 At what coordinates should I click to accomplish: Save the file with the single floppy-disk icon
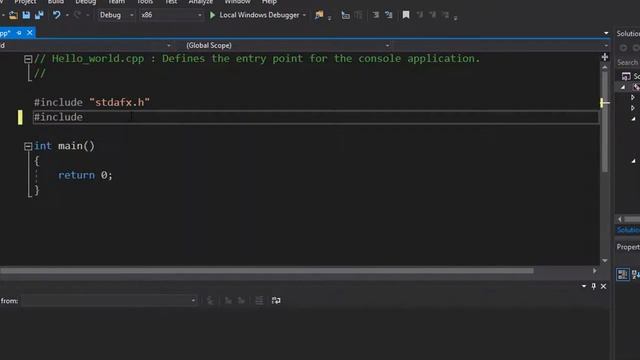coord(26,16)
